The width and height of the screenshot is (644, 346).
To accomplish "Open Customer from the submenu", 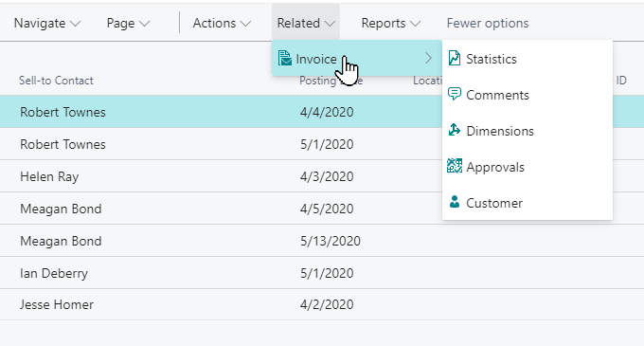I will pos(528,203).
